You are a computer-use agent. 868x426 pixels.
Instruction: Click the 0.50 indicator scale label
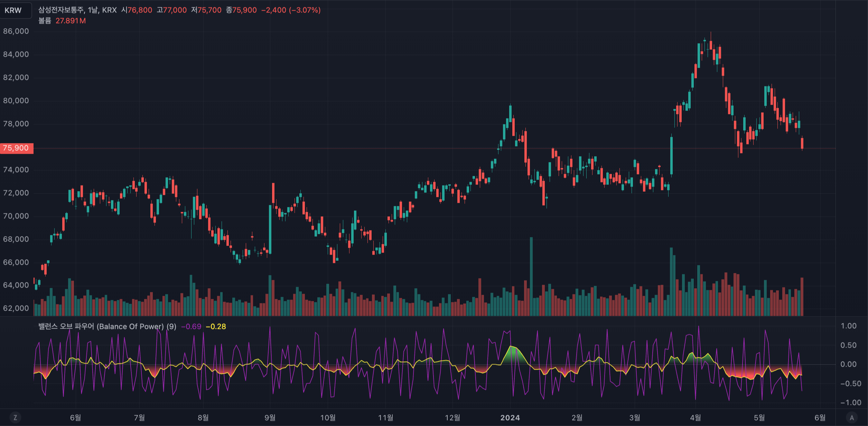(849, 345)
